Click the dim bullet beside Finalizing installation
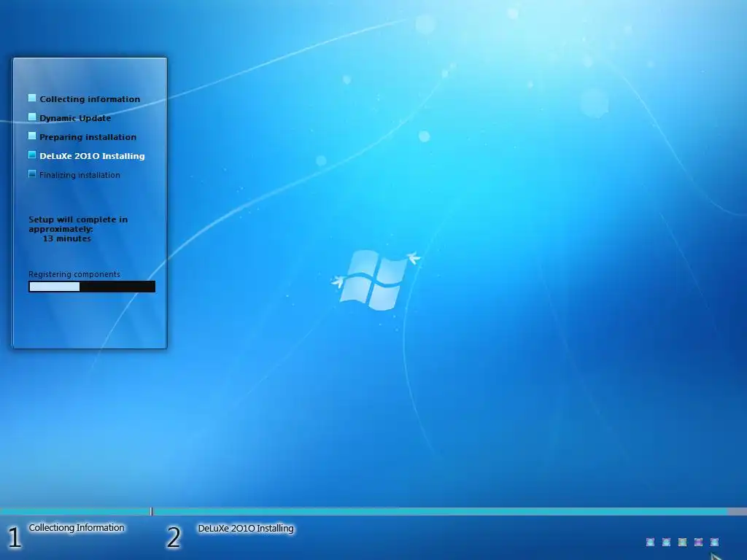Screen dimensions: 747x560 coord(32,174)
